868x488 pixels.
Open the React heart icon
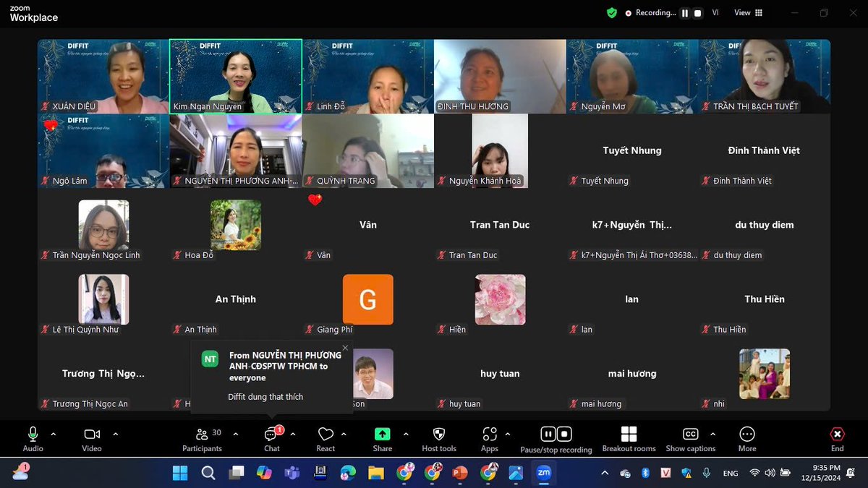(325, 434)
